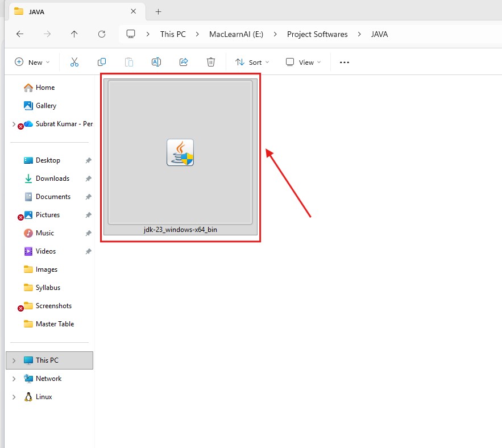502x448 pixels.
Task: Click the Cut scissors icon
Action: [x=74, y=63]
